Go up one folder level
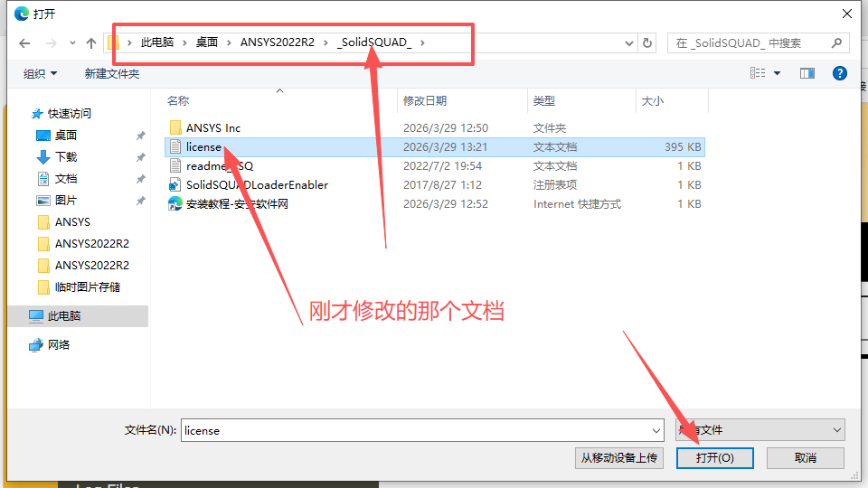The width and height of the screenshot is (868, 488). (x=91, y=43)
